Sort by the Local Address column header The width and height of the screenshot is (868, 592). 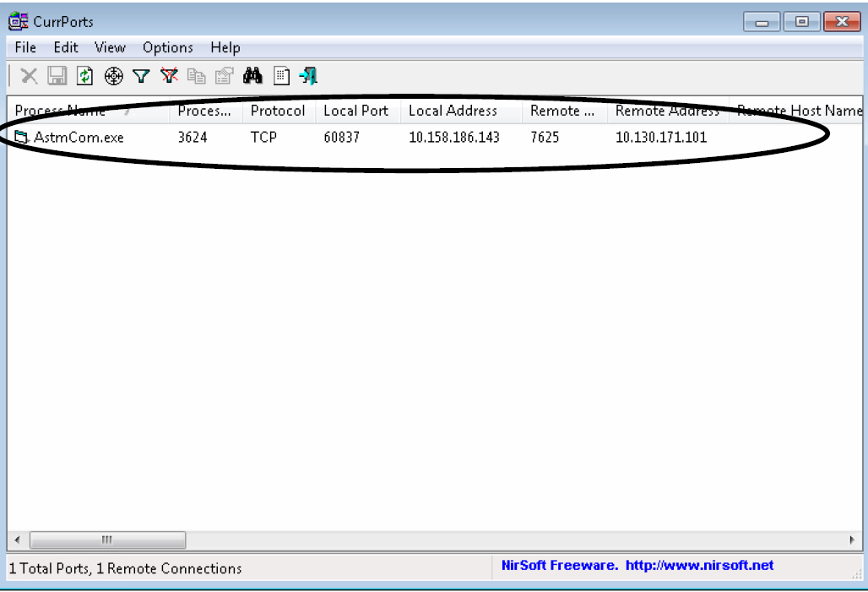461,111
